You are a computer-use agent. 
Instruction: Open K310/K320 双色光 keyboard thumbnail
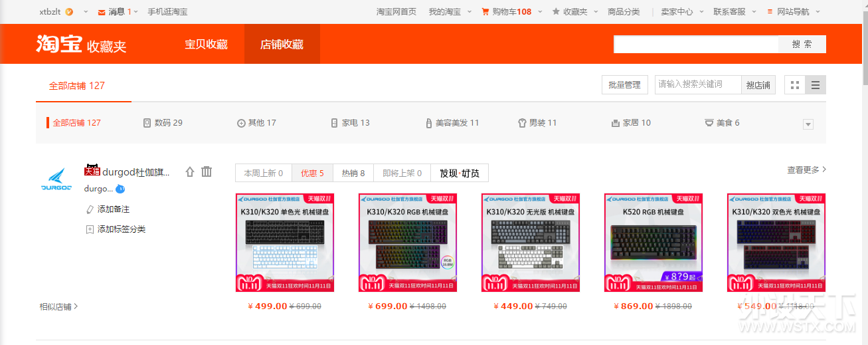pos(776,243)
